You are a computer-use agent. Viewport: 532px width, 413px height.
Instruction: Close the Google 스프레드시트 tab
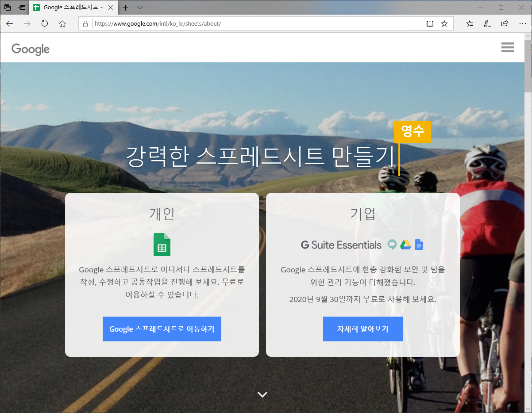[x=111, y=8]
